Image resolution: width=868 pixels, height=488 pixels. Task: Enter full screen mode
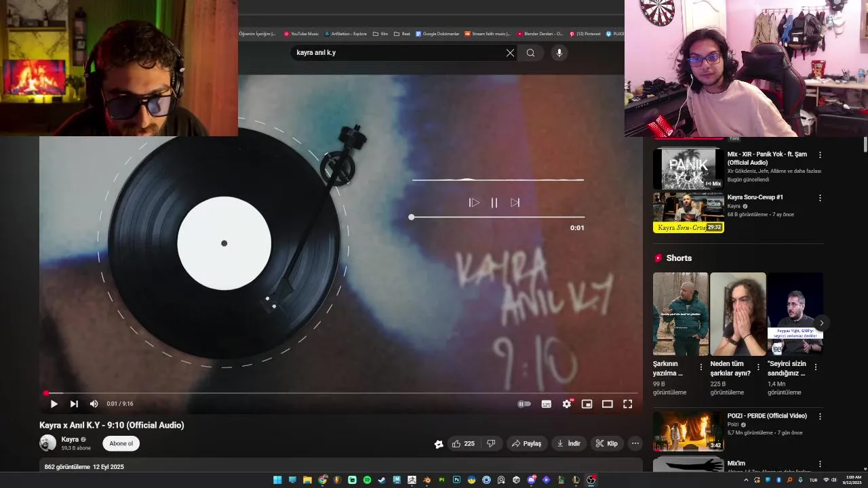(x=628, y=404)
